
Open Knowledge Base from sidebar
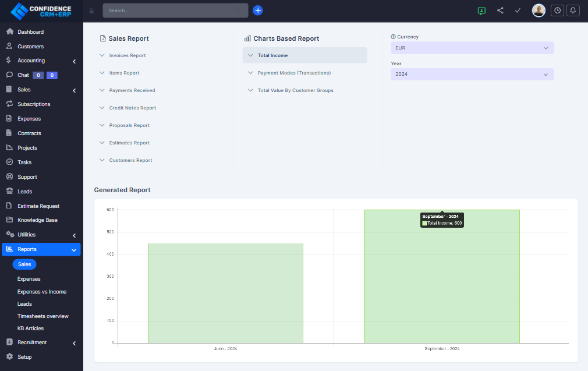pos(37,220)
